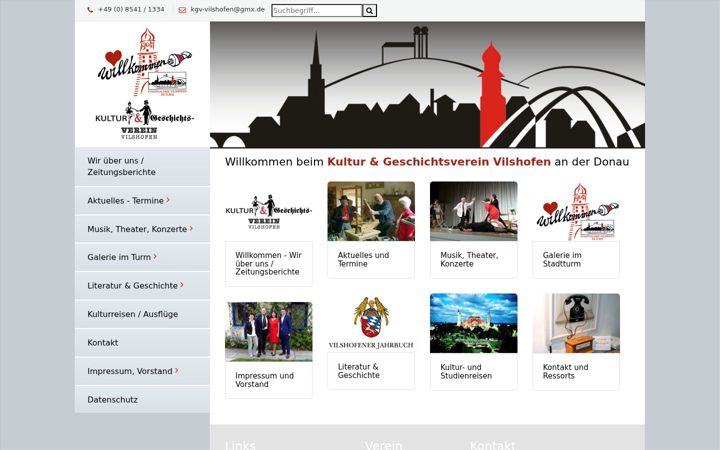720x450 pixels.
Task: Click the woodworking photo for Aktuelles
Action: point(371,211)
